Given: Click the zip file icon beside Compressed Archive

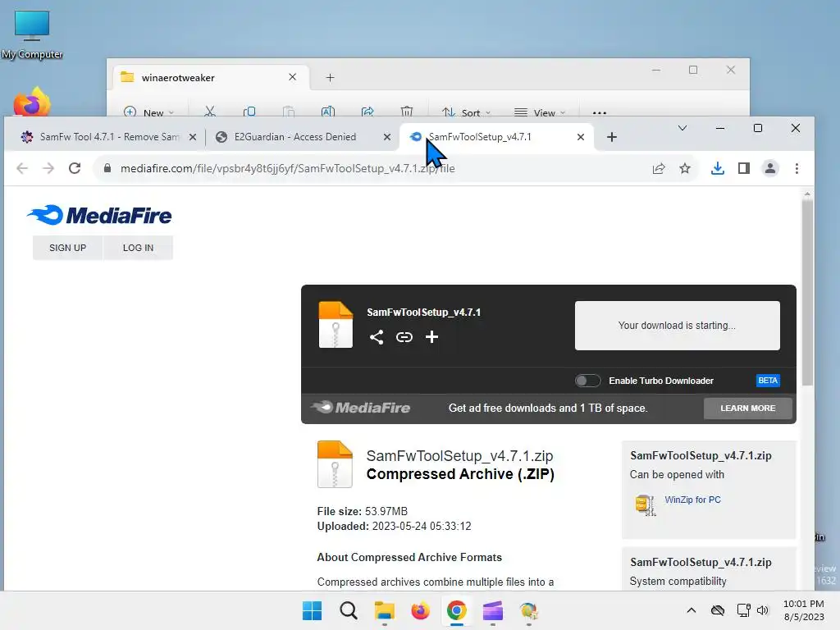Looking at the screenshot, I should (335, 464).
